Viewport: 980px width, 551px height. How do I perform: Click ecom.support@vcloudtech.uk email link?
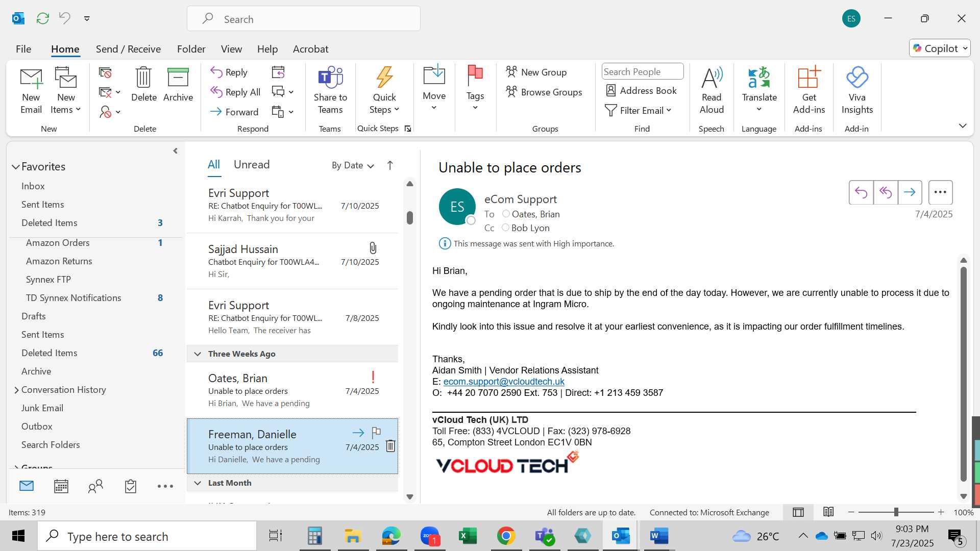[504, 382]
